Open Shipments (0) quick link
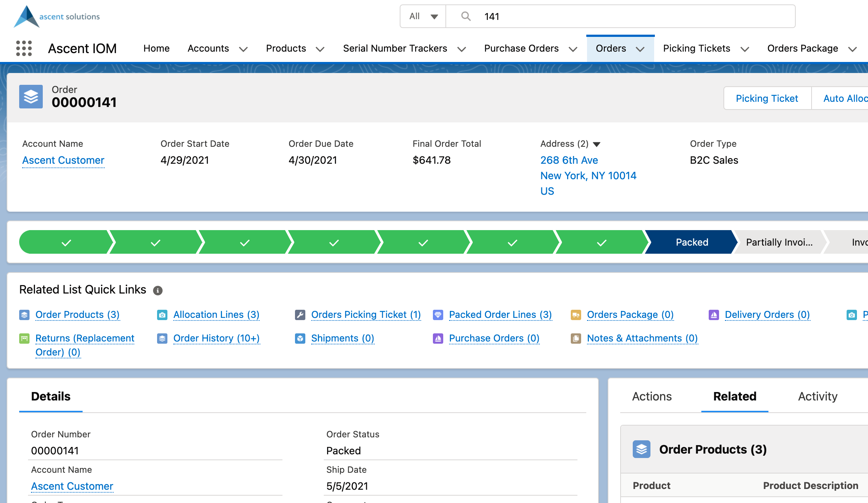Viewport: 868px width, 503px height. (x=343, y=339)
